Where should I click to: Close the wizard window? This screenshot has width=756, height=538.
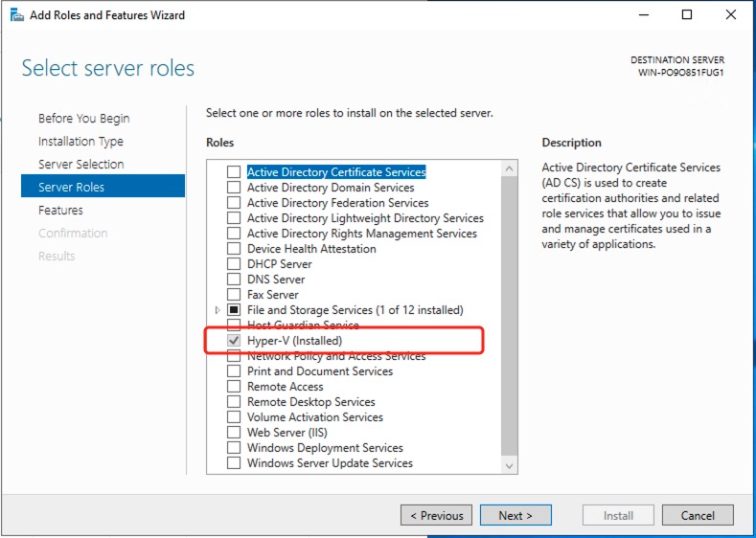(731, 15)
